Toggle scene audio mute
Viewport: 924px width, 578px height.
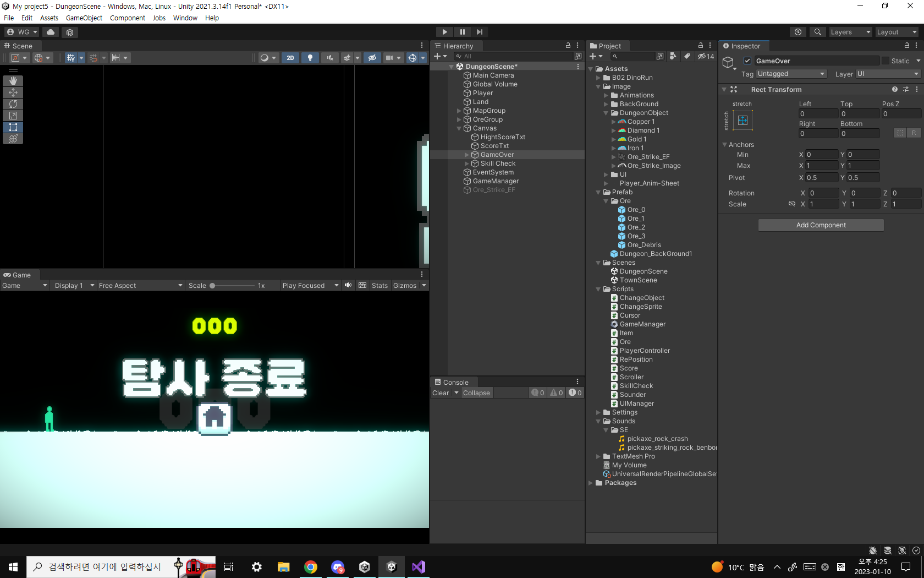coord(330,58)
